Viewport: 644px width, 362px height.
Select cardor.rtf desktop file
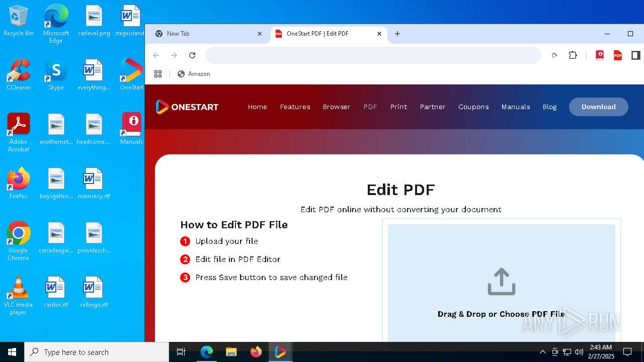56,292
